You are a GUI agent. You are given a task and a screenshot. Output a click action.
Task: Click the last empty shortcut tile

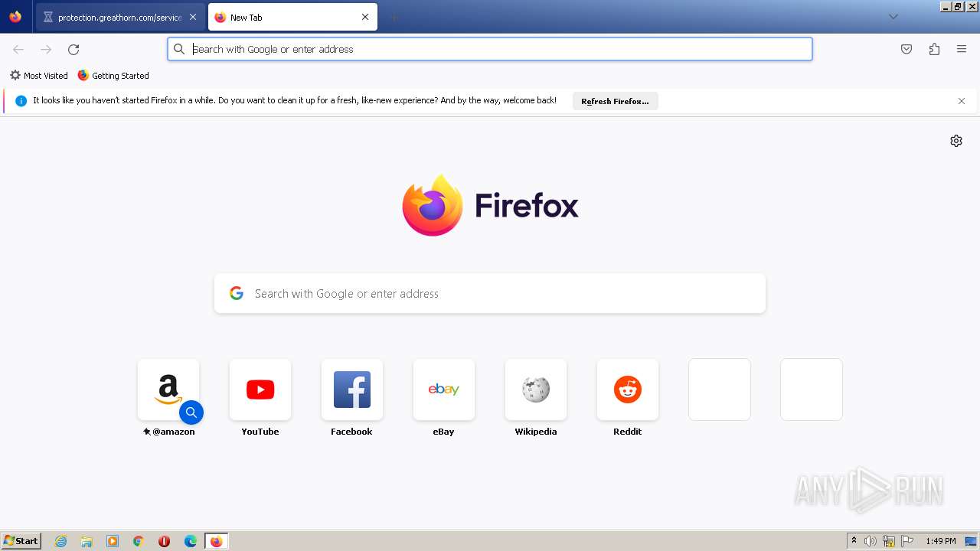point(812,390)
